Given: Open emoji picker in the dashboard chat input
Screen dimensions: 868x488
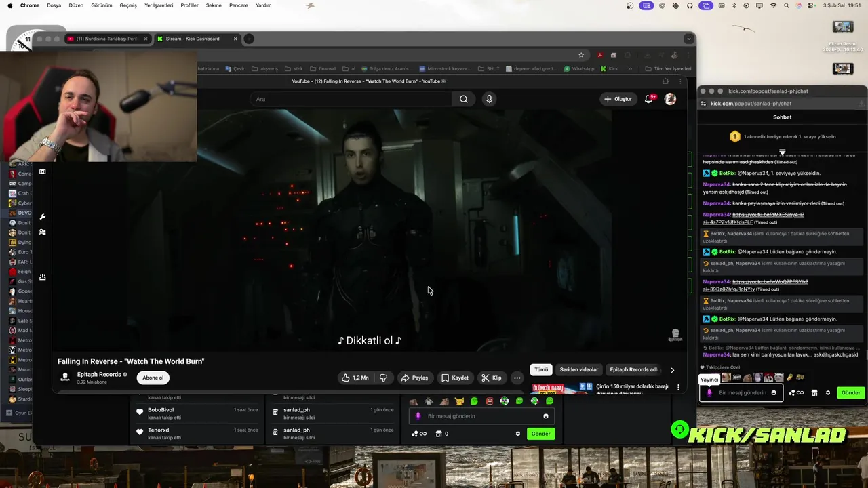Looking at the screenshot, I should point(546,416).
